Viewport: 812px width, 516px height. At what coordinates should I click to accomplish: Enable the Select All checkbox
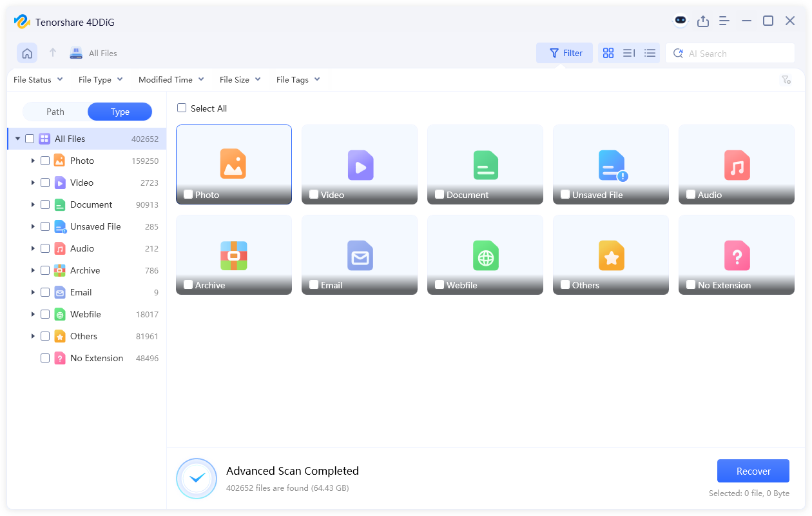(182, 108)
